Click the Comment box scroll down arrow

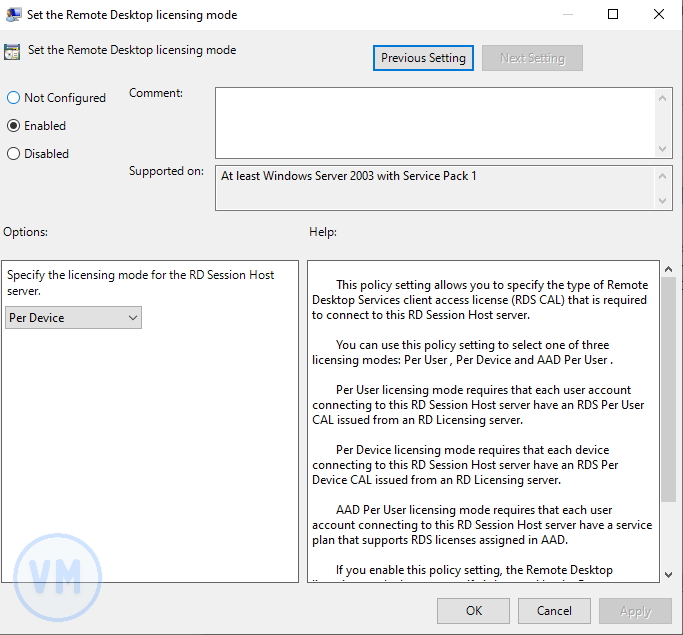click(664, 148)
